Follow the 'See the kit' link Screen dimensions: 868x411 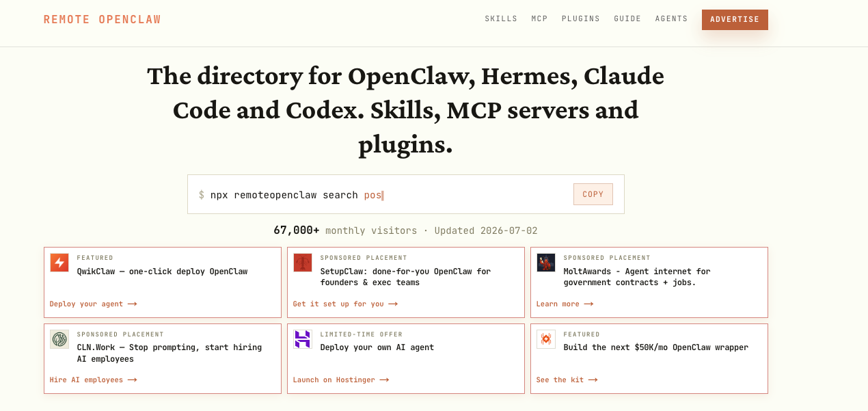coord(567,380)
